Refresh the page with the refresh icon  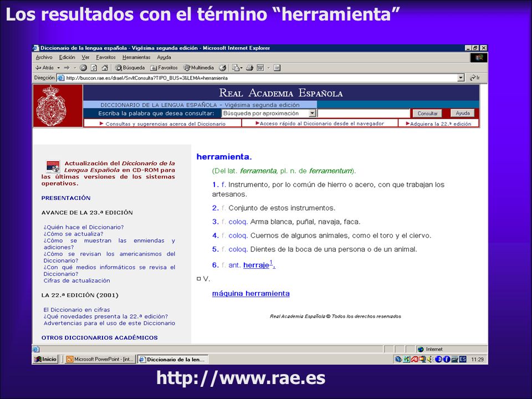click(x=94, y=68)
